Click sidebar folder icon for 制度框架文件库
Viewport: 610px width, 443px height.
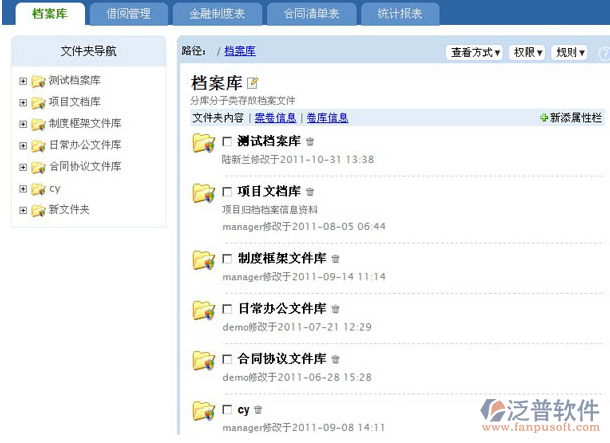point(38,124)
